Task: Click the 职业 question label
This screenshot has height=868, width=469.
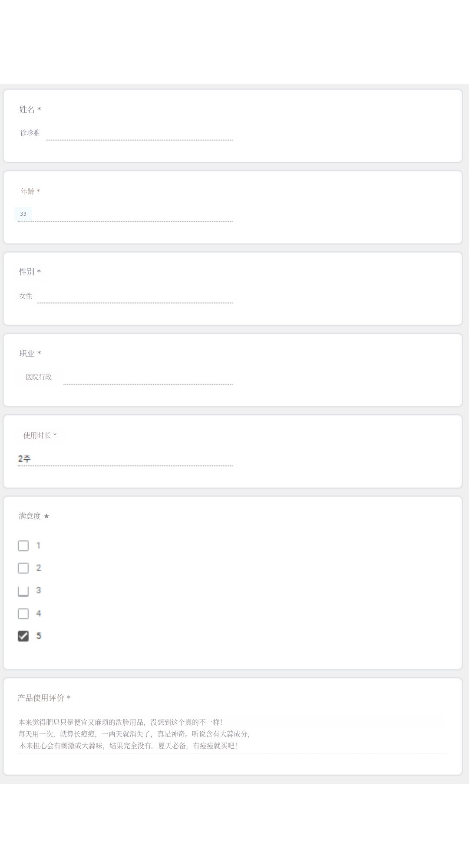Action: [27, 353]
